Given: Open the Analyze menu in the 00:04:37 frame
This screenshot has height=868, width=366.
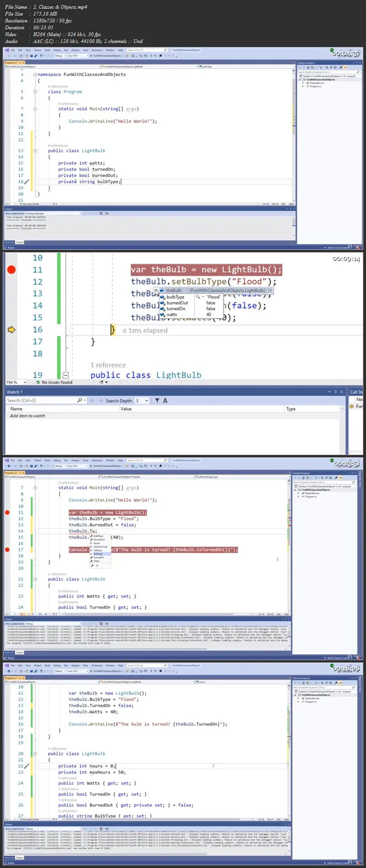Looking at the screenshot, I should coord(75,50).
